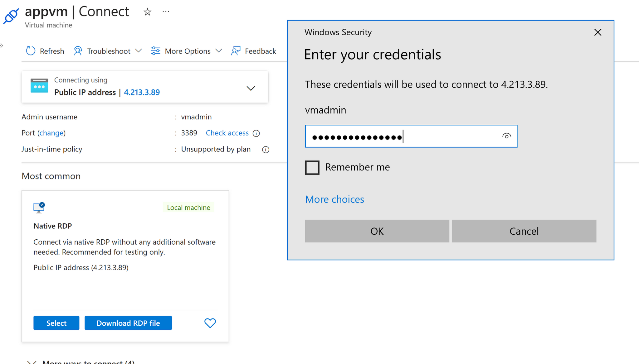This screenshot has width=639, height=364.
Task: Expand the More Options dropdown
Action: pos(219,50)
